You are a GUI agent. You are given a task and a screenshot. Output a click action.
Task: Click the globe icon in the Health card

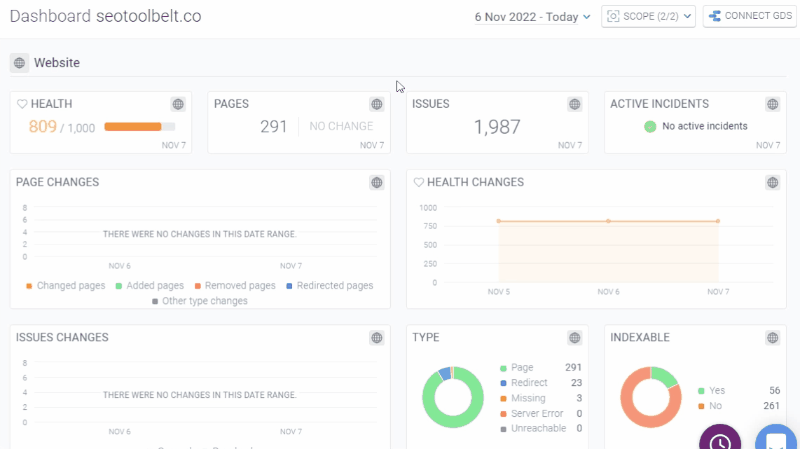coord(178,104)
